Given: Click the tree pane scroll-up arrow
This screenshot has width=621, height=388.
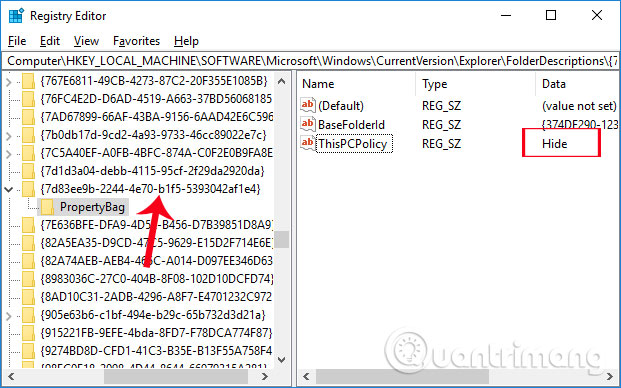Looking at the screenshot, I should [x=282, y=82].
